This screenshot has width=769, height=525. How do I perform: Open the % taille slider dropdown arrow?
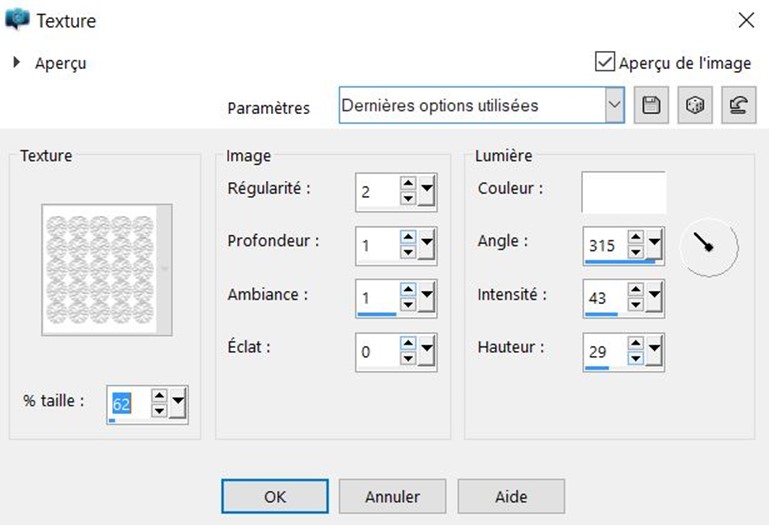tap(178, 403)
